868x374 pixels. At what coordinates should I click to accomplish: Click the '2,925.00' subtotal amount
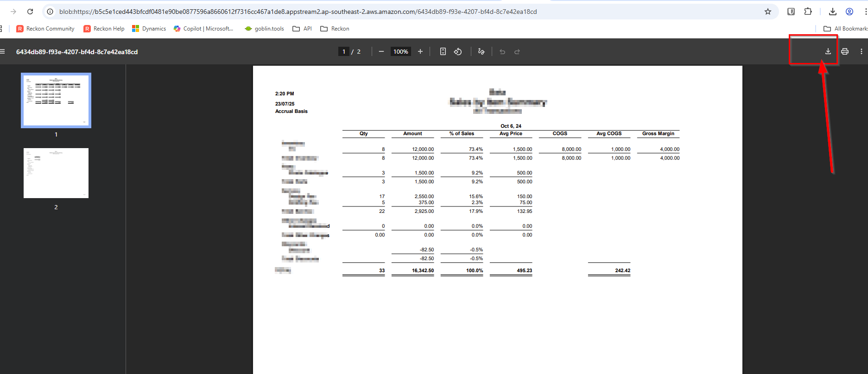tap(424, 211)
